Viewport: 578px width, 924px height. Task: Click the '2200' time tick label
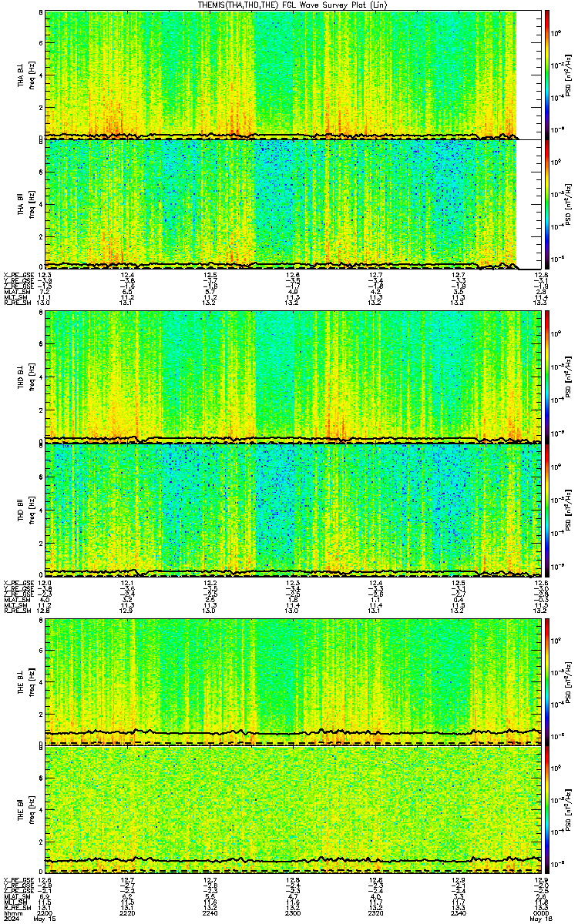[45, 912]
